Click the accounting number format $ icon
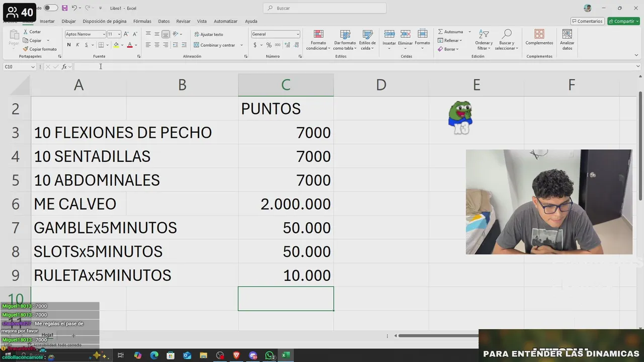This screenshot has width=644, height=362. [255, 45]
